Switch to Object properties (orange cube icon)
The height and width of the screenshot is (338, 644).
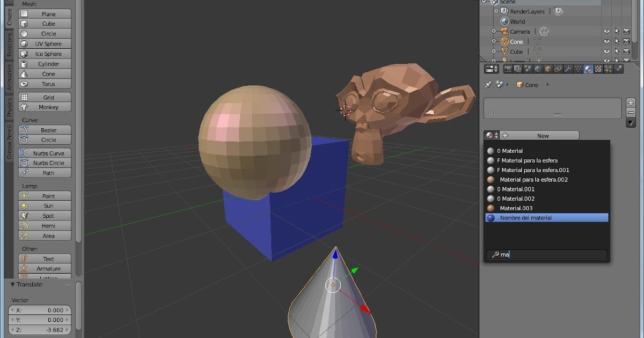(548, 69)
